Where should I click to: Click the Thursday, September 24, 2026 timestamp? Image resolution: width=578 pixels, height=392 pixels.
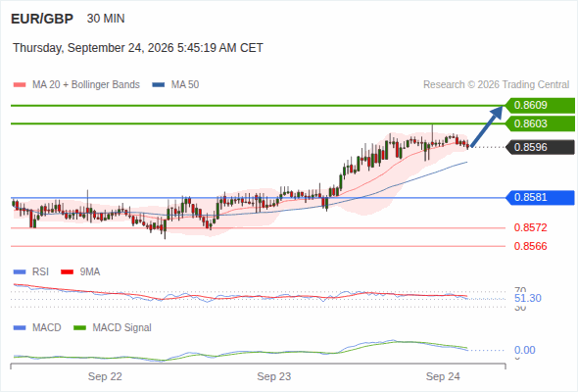pyautogui.click(x=138, y=48)
